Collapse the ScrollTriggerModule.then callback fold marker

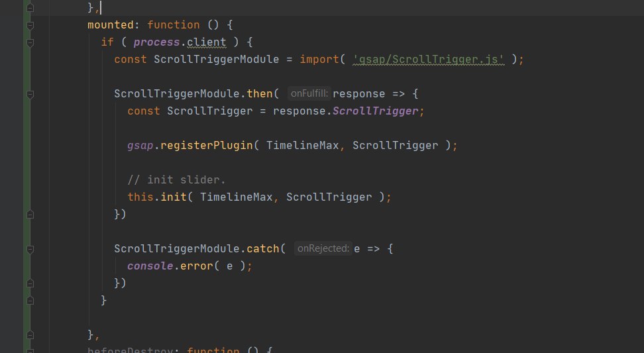pyautogui.click(x=30, y=95)
